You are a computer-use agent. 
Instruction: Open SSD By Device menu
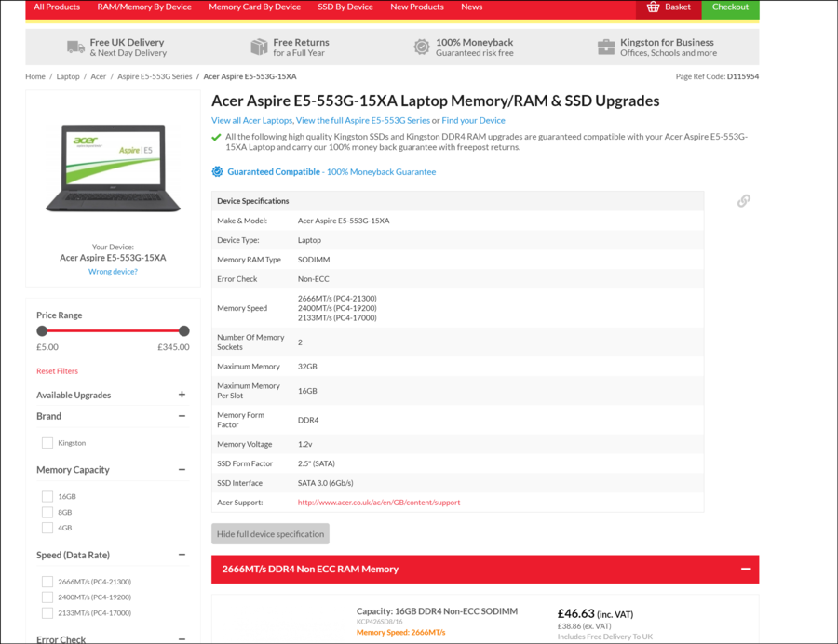345,7
